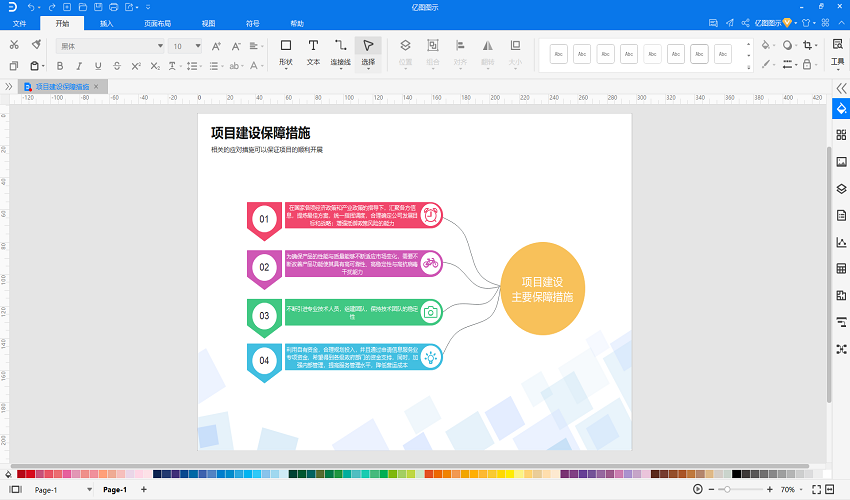Open the line color pen icon

click(x=768, y=65)
